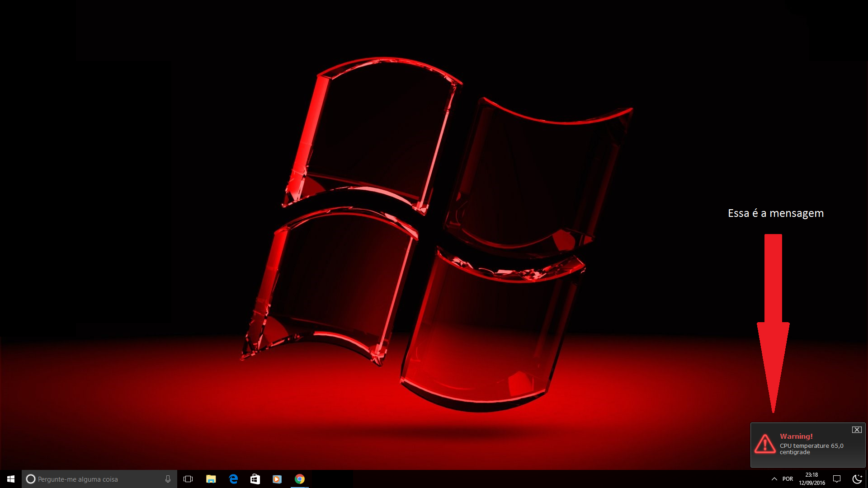
Task: Expand hidden system tray icons
Action: click(774, 479)
